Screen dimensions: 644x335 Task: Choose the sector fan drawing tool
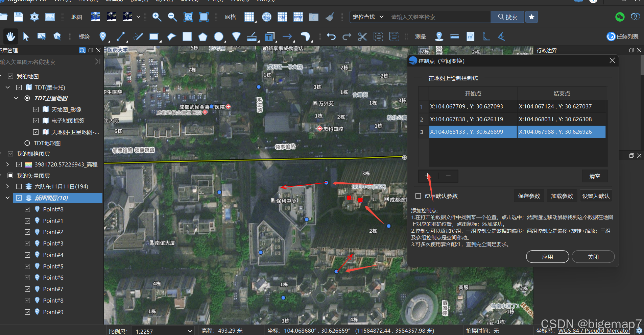[x=236, y=36]
